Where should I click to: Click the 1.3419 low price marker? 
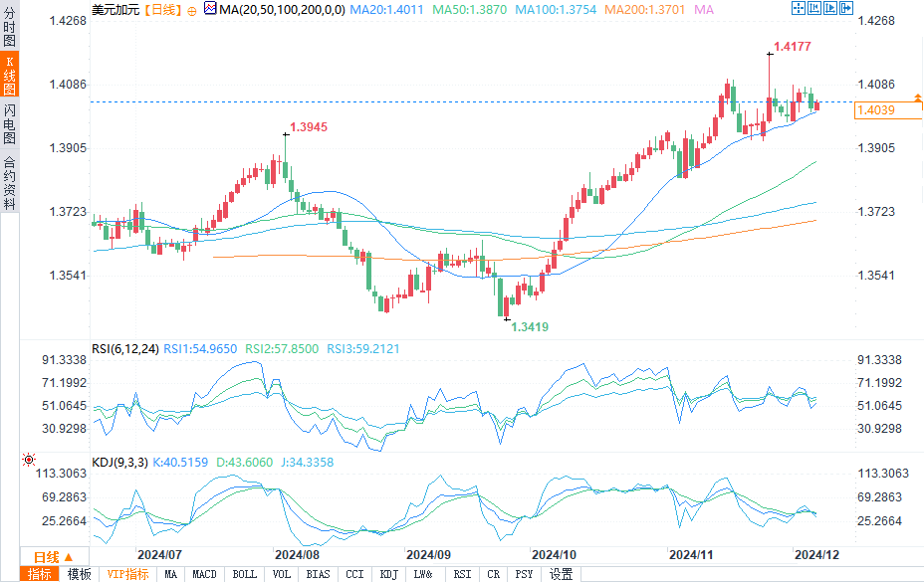[530, 327]
